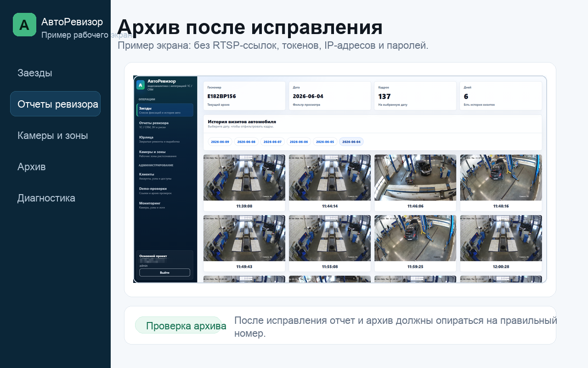Screen dimensions: 588x368
Task: Click the Госномер card showing E182BP156
Action: (x=244, y=96)
